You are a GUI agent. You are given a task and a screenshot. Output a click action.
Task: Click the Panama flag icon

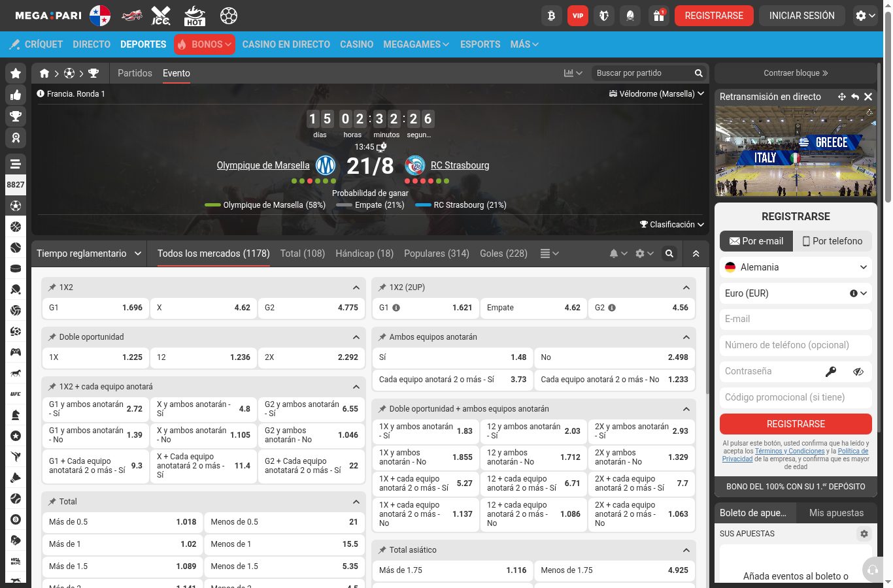click(x=100, y=16)
